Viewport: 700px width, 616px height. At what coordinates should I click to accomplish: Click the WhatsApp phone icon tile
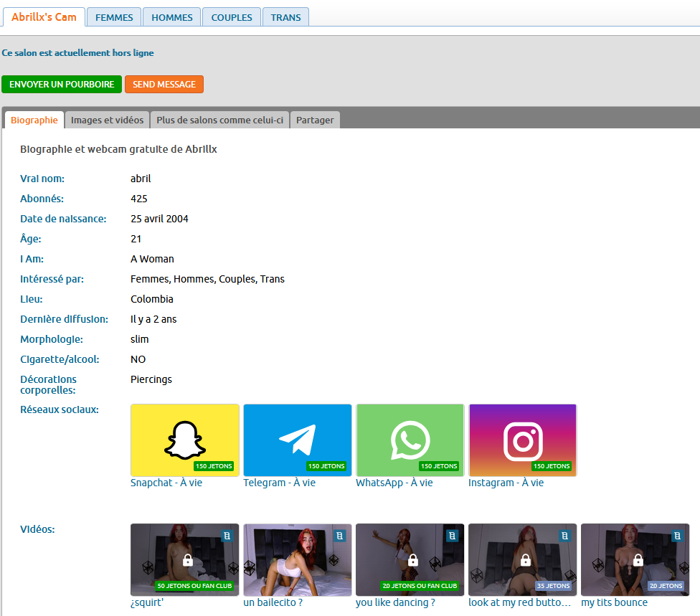[410, 440]
